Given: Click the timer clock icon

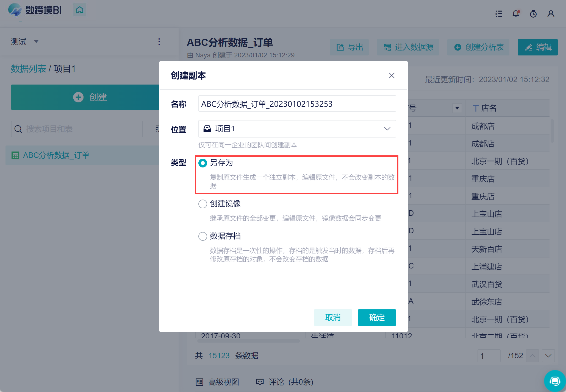Looking at the screenshot, I should [533, 14].
